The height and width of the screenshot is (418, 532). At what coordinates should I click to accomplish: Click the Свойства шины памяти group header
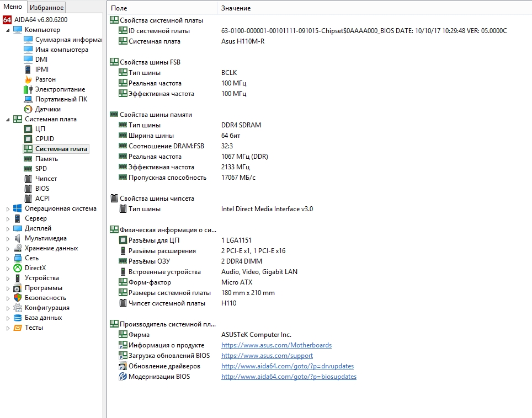click(x=151, y=115)
